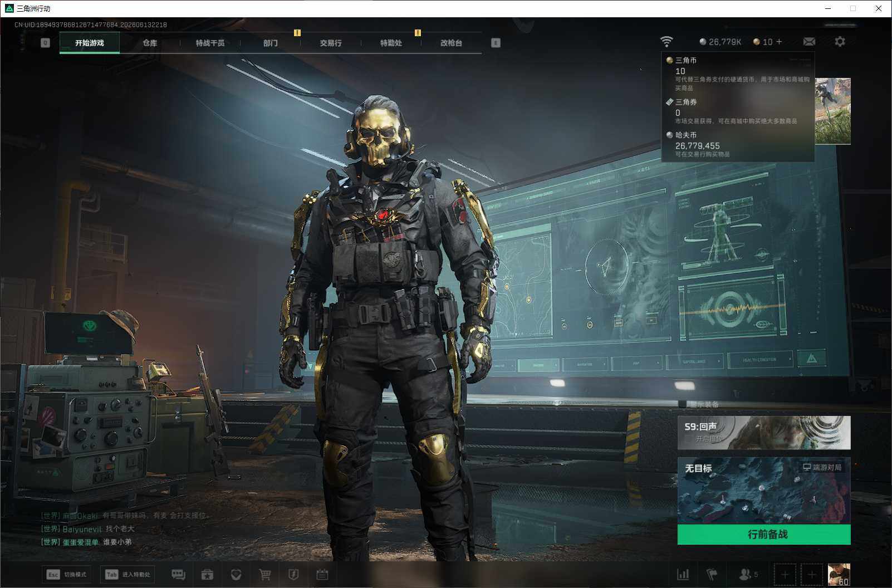The height and width of the screenshot is (588, 892).
Task: Switch to the 改枪台 tab
Action: (x=451, y=43)
